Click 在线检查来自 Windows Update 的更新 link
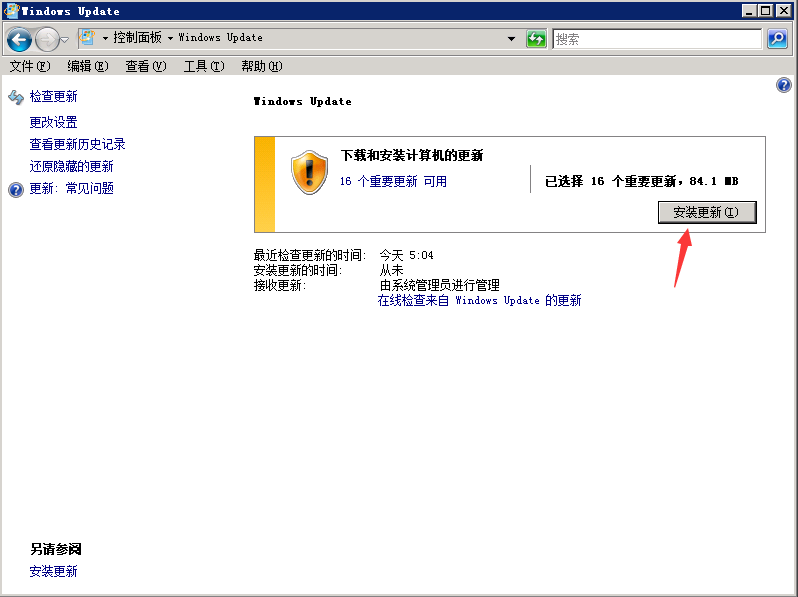Screen dimensions: 798x597 [479, 300]
